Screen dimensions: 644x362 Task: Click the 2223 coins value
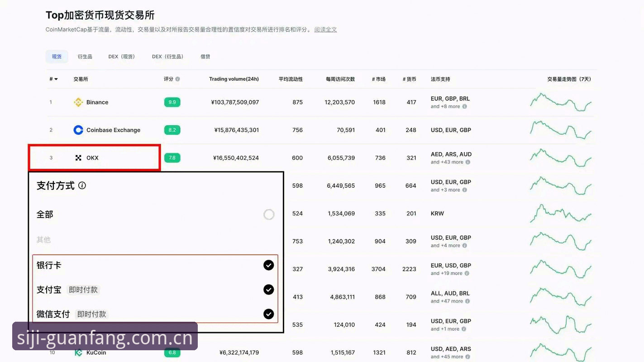point(409,269)
